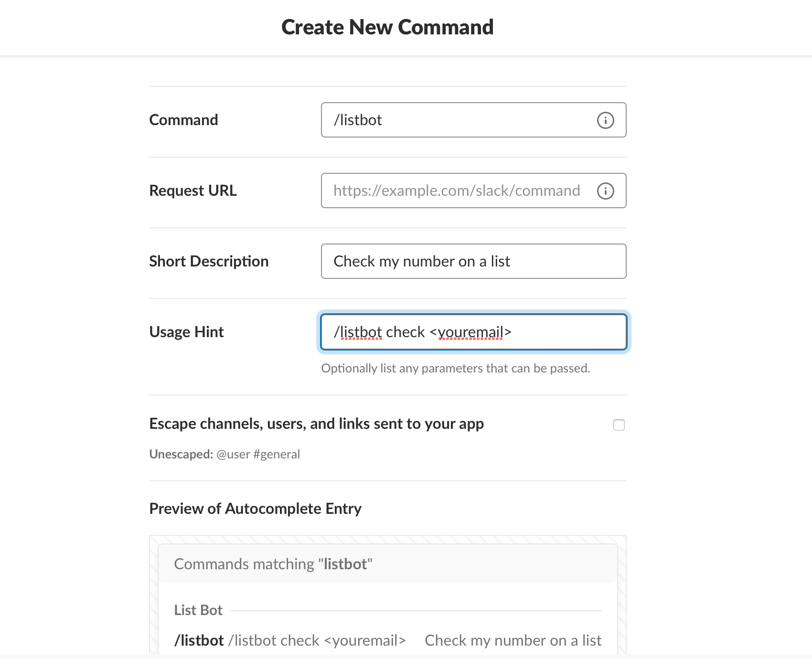Select the Short Description text box
Screen dimensions: 812x659
pos(473,261)
